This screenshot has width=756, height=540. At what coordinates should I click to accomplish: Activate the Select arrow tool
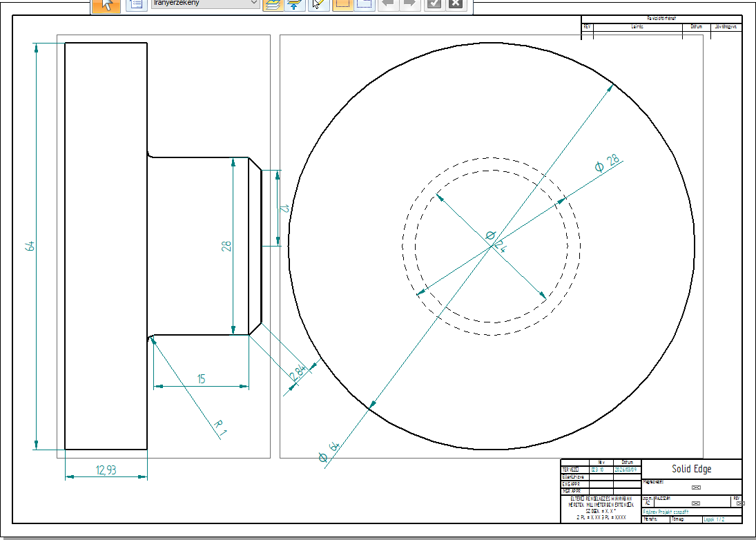click(x=106, y=4)
